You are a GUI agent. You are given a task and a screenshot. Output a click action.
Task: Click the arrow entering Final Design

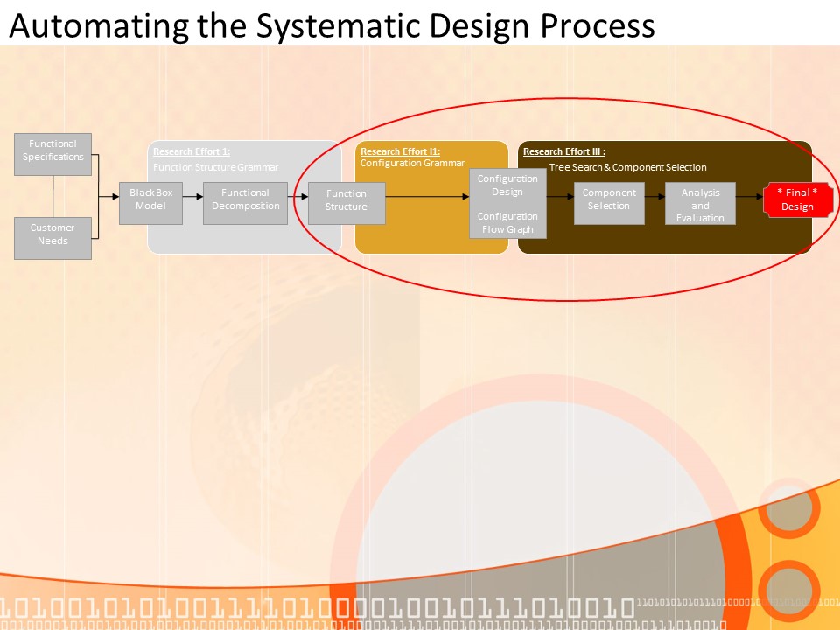coord(750,197)
